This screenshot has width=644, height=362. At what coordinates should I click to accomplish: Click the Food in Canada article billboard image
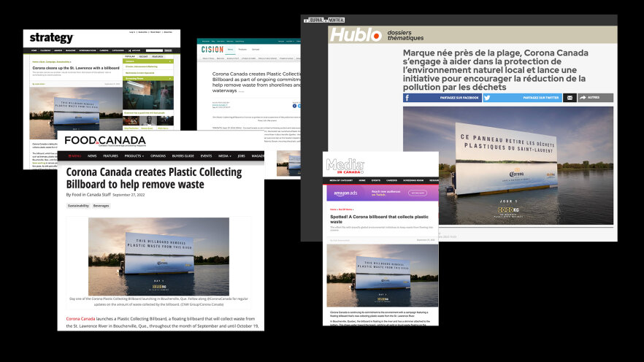click(158, 256)
